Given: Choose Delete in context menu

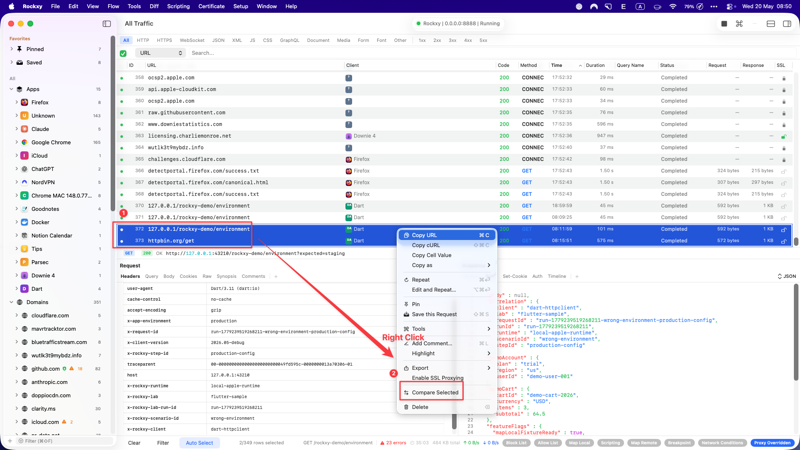Looking at the screenshot, I should point(446,407).
